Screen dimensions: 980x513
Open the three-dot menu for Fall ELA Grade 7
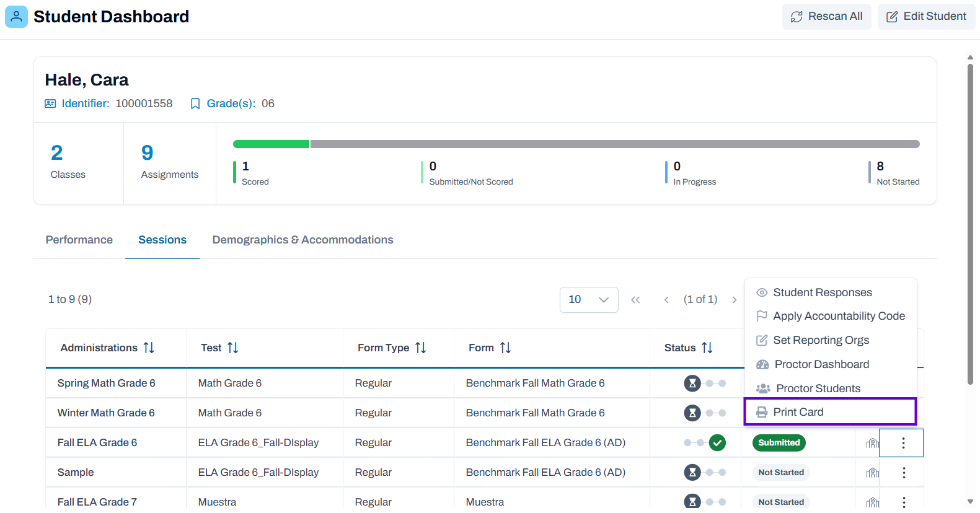(x=904, y=502)
